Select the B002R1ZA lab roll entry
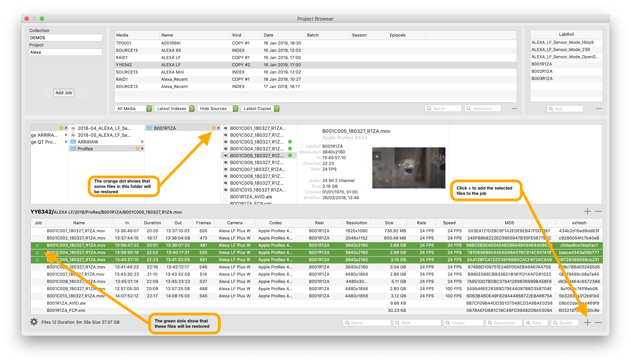631x364 pixels. pos(542,71)
